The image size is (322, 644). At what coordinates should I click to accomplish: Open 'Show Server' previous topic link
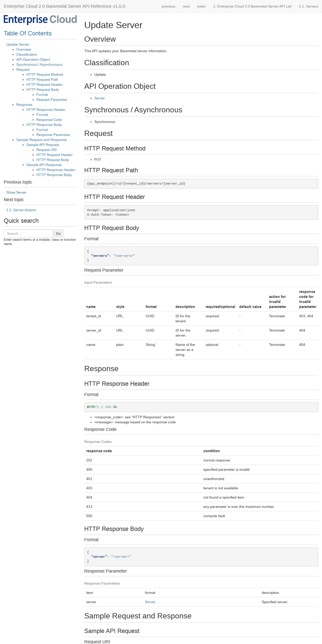16,192
